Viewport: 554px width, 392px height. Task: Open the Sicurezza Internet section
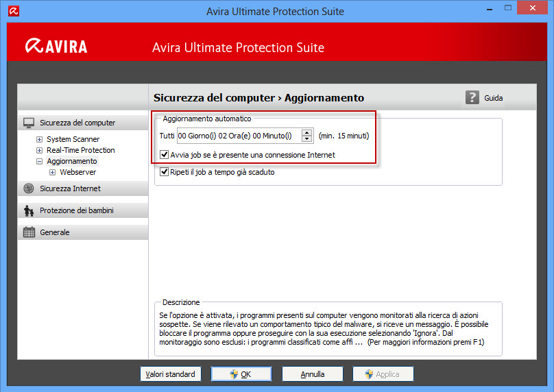pos(83,188)
